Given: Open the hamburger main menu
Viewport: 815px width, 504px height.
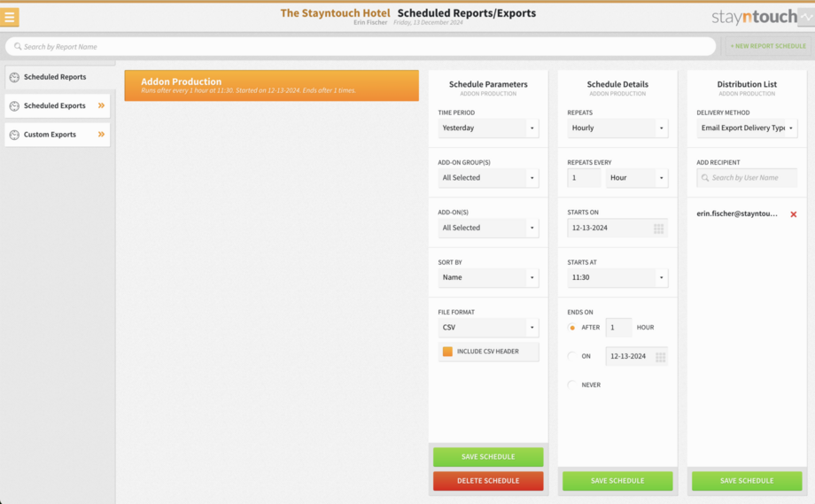Looking at the screenshot, I should [x=10, y=17].
